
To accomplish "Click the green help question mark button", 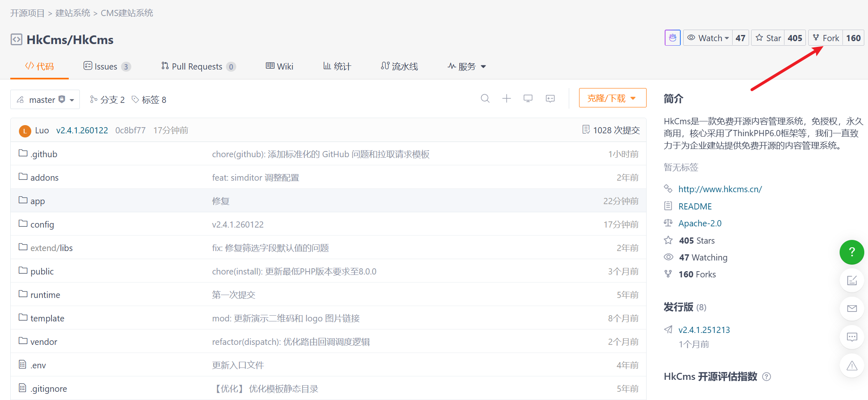I will 852,252.
